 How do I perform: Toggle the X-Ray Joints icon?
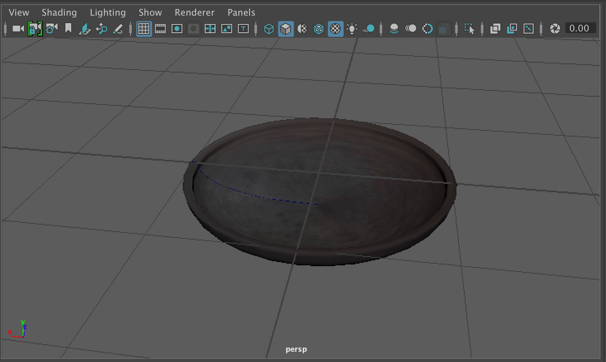click(528, 29)
